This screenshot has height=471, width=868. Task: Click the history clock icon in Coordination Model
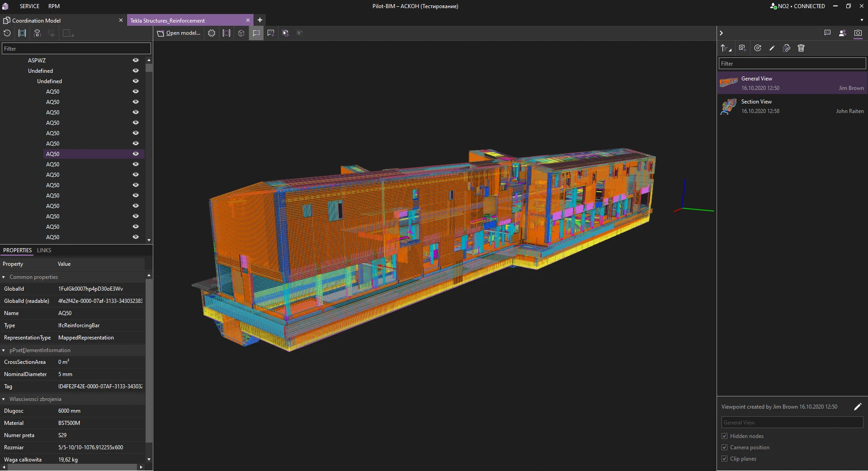(7, 33)
